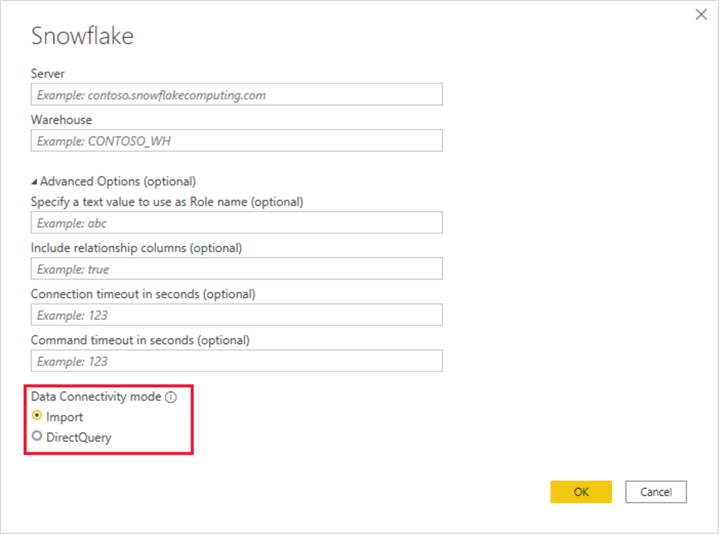Select the Import radio button
This screenshot has height=534, width=719.
tap(37, 416)
